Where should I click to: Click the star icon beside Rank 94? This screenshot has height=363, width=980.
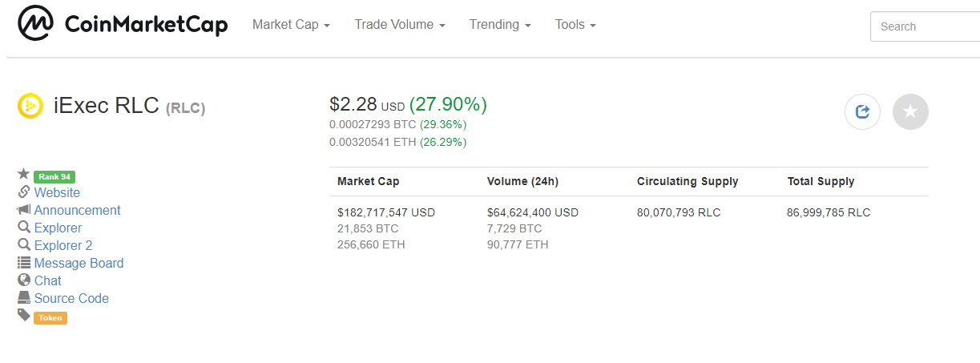pyautogui.click(x=24, y=174)
